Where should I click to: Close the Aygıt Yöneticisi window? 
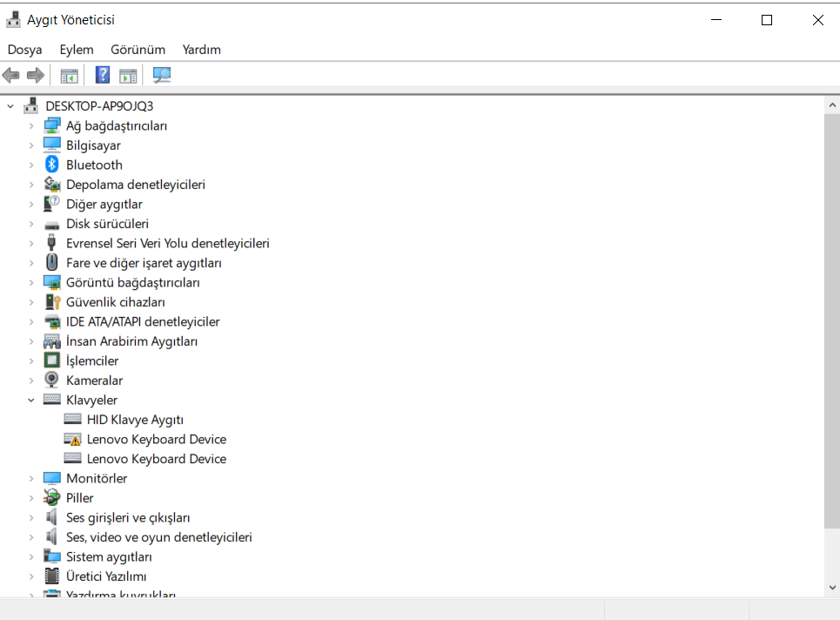coord(817,20)
